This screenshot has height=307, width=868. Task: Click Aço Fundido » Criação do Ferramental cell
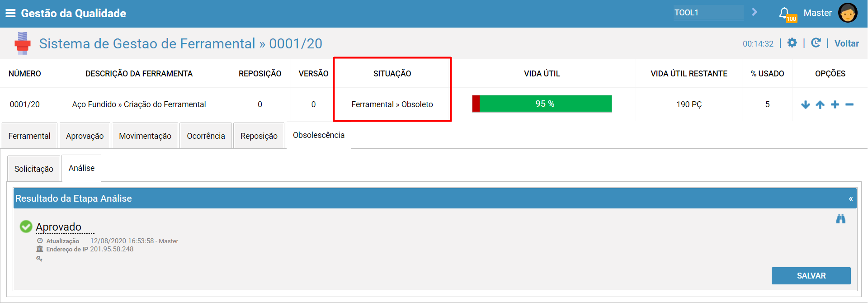139,104
